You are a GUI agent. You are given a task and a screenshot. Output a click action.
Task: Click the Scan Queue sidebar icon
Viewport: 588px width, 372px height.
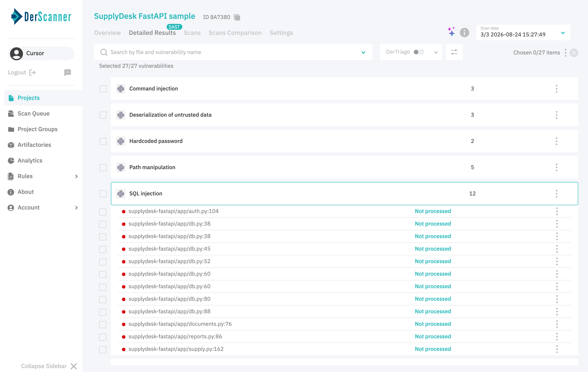(x=11, y=114)
